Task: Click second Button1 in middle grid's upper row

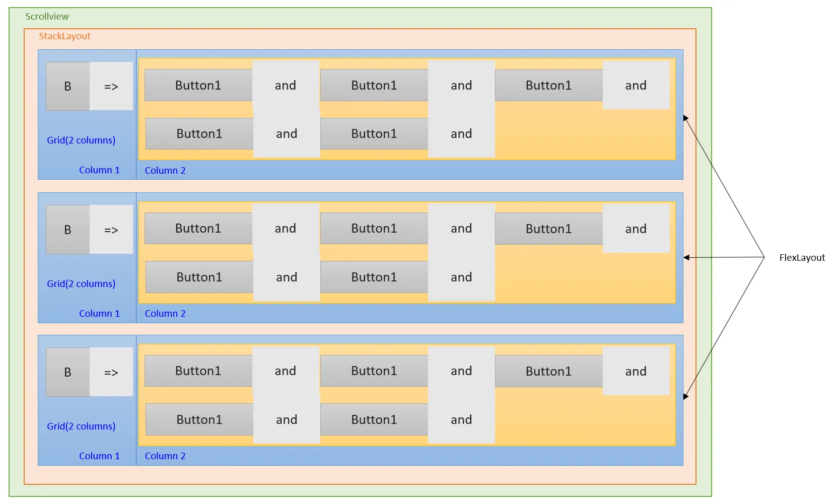Action: tap(374, 228)
